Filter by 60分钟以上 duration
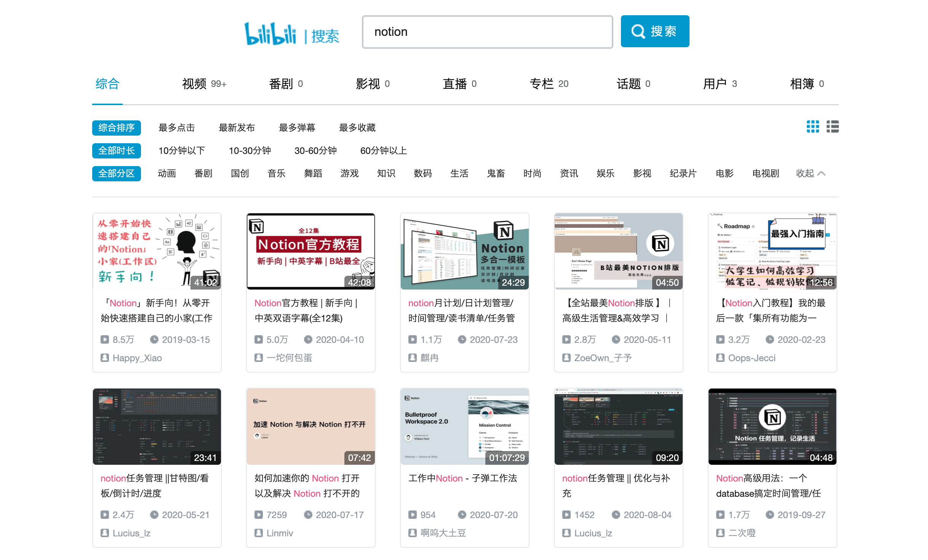This screenshot has height=560, width=928. click(x=384, y=151)
